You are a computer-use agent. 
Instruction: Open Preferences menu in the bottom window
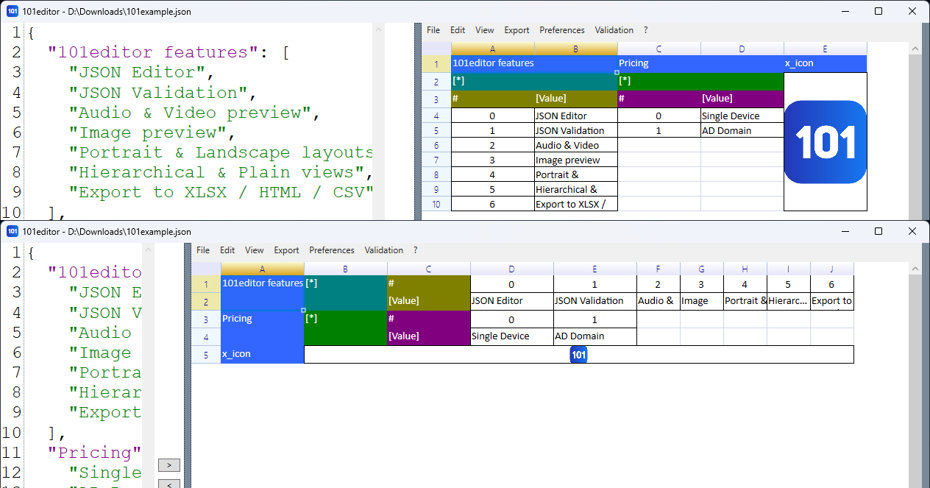[332, 250]
